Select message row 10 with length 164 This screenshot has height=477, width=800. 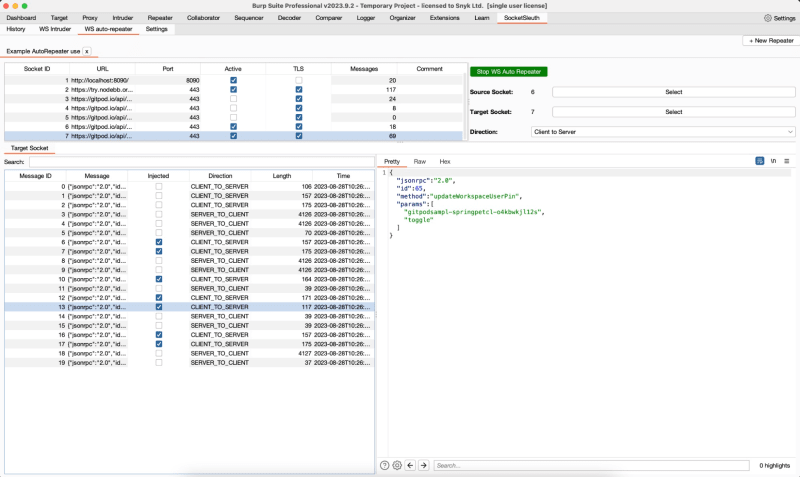click(189, 279)
